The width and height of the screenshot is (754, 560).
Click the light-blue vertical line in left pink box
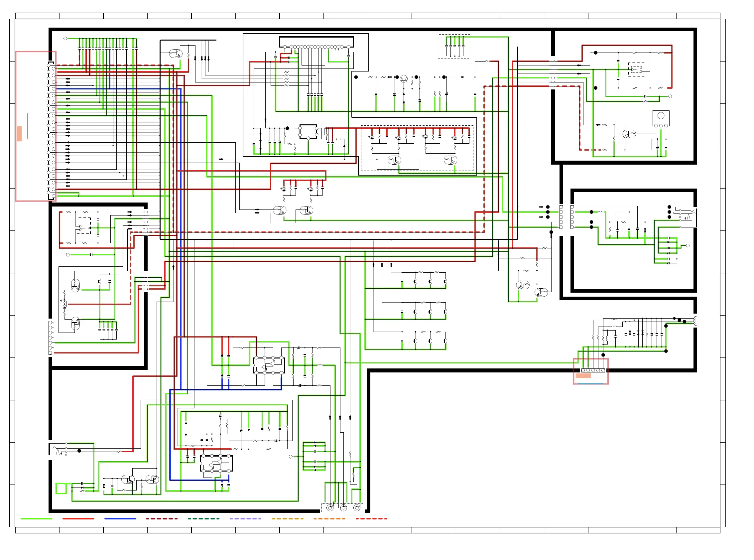(x=28, y=126)
